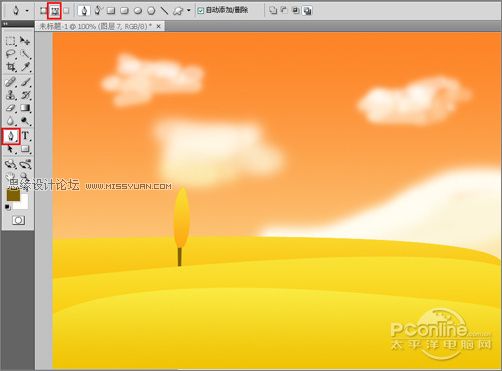Screen dimensions: 502x371
Task: Open shape geometry options dropdown arrow
Action: pyautogui.click(x=189, y=11)
